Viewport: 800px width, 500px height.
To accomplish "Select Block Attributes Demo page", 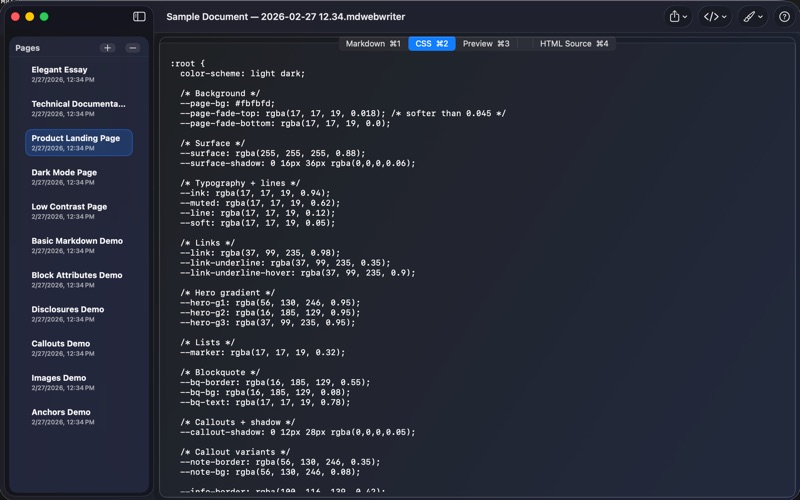I will 79,279.
